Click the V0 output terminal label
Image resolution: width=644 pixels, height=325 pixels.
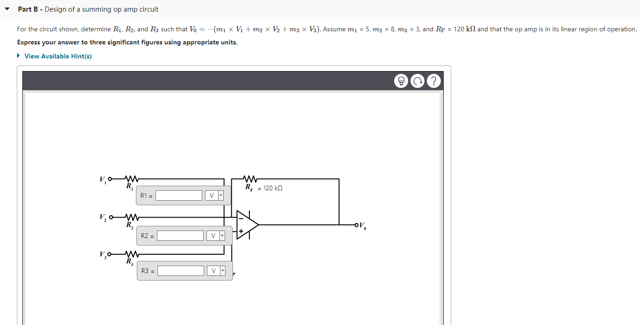tap(362, 225)
